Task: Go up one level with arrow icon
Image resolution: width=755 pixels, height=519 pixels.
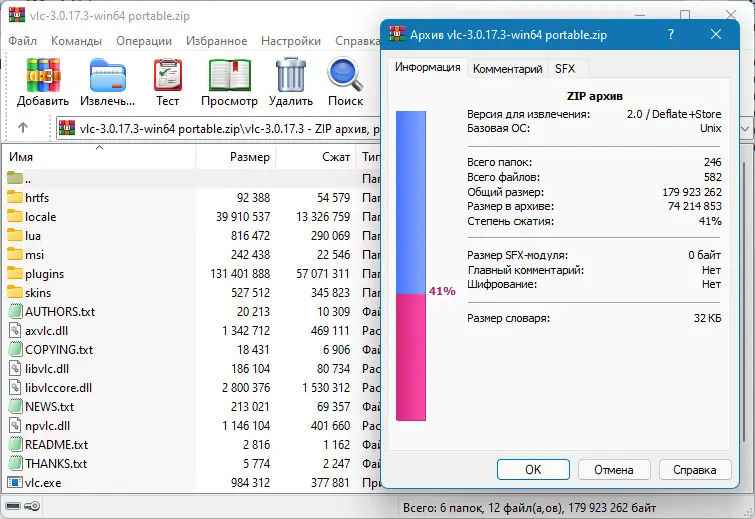Action: pyautogui.click(x=23, y=128)
